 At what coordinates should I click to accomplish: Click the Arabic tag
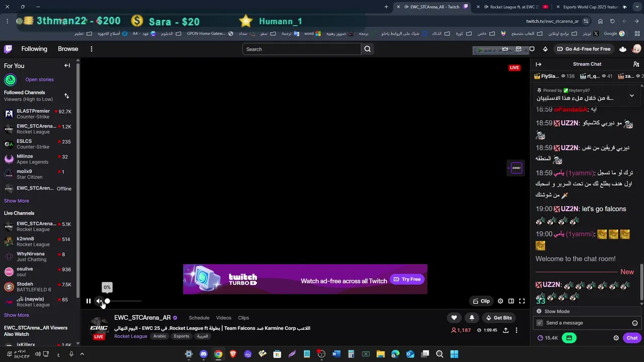tap(159, 336)
